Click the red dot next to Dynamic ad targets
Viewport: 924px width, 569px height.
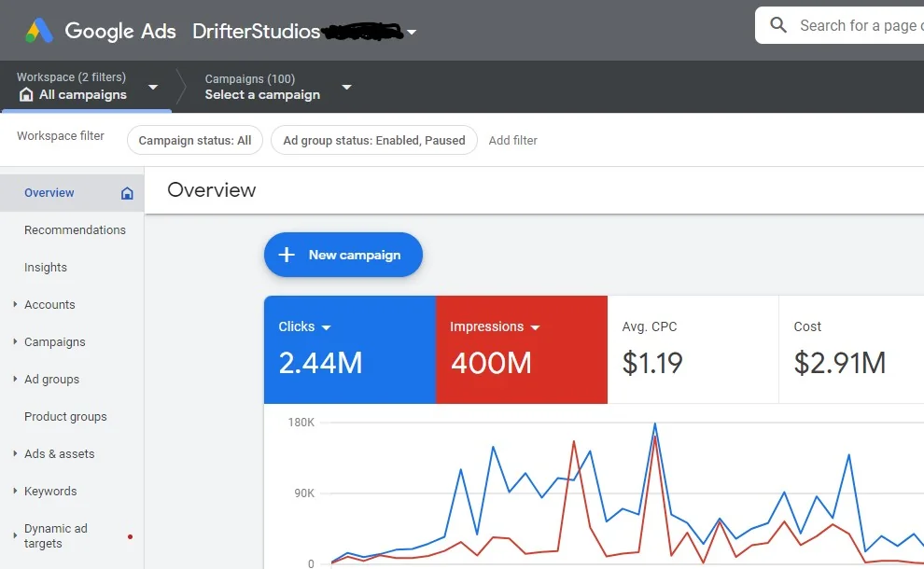coord(130,536)
